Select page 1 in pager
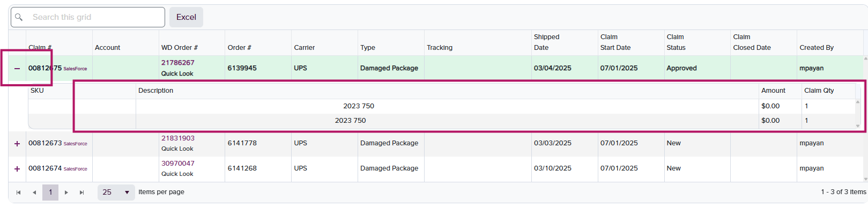 click(50, 193)
